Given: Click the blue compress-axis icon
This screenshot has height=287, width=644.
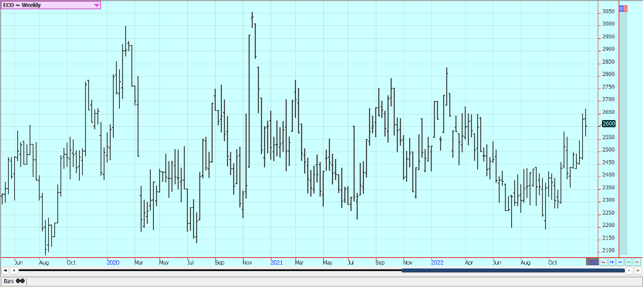Looking at the screenshot, I should tap(620, 262).
